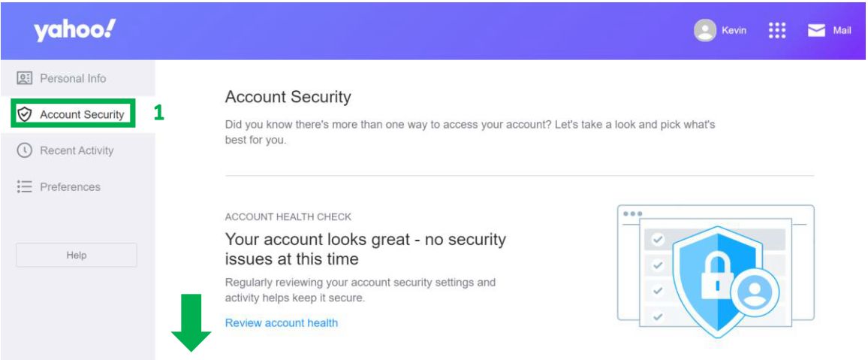Click the green down arrow annotation

[191, 322]
